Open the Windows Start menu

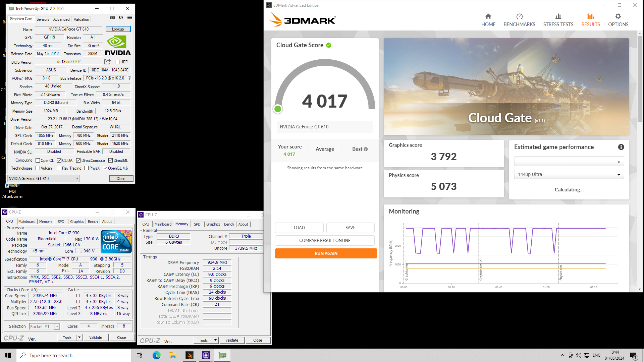(8, 355)
